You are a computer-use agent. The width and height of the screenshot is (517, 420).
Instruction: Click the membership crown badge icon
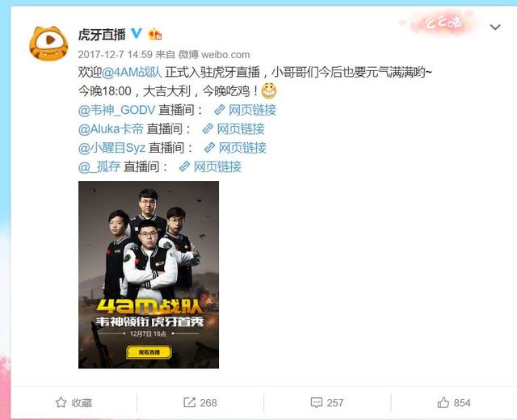[x=154, y=34]
